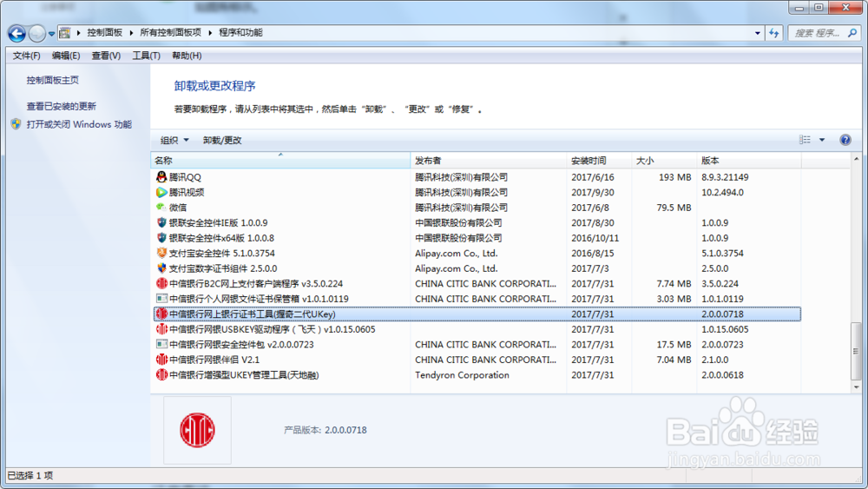Click the CITIC USBKEY driver v1.0.15.0605 icon
Screen dimensions: 868x489
click(x=161, y=329)
